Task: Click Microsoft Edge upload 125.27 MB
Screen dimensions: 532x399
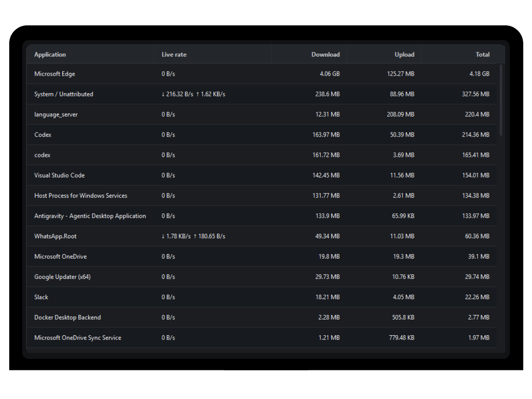Action: [x=401, y=74]
